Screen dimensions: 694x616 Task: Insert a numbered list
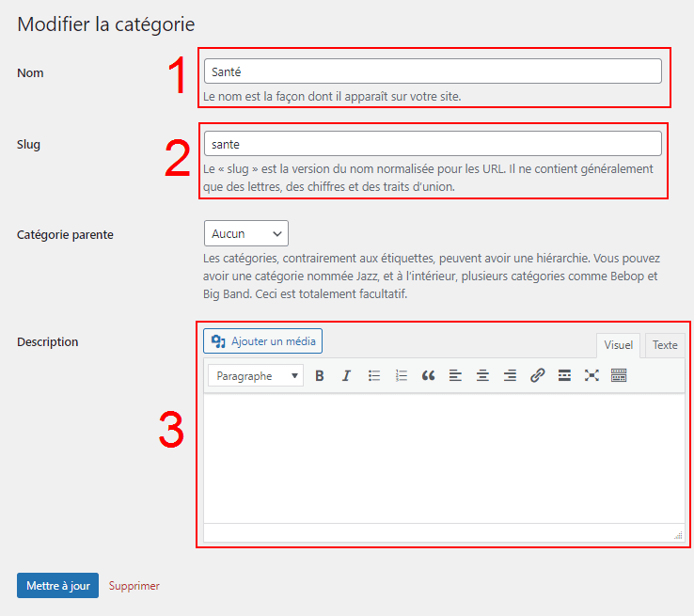pos(402,375)
